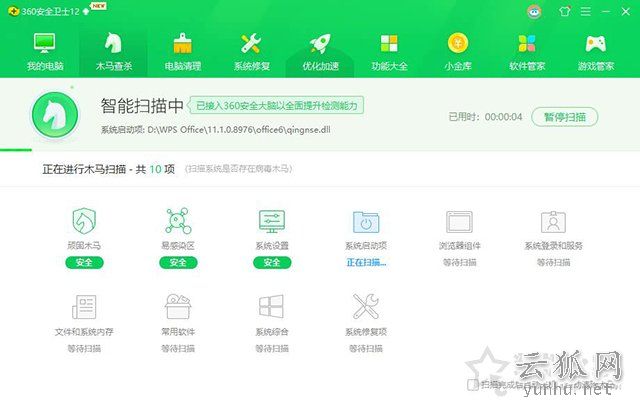Click the green scan progress bar

[16, 150]
